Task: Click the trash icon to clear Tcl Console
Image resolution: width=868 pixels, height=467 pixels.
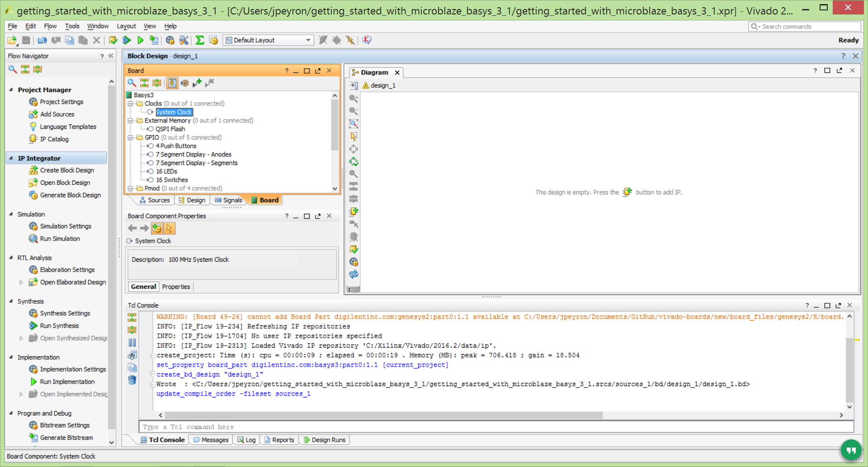Action: [x=132, y=380]
